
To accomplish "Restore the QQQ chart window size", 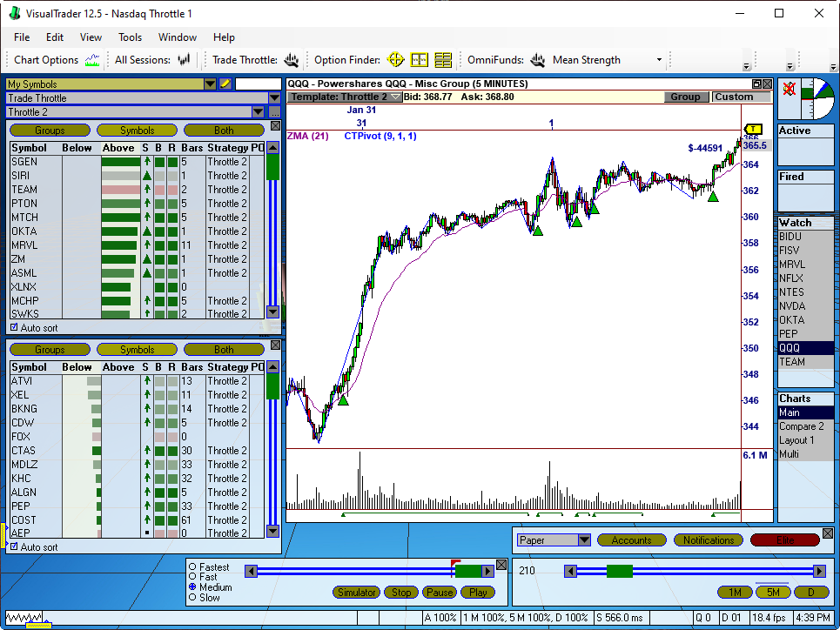I will [x=756, y=84].
